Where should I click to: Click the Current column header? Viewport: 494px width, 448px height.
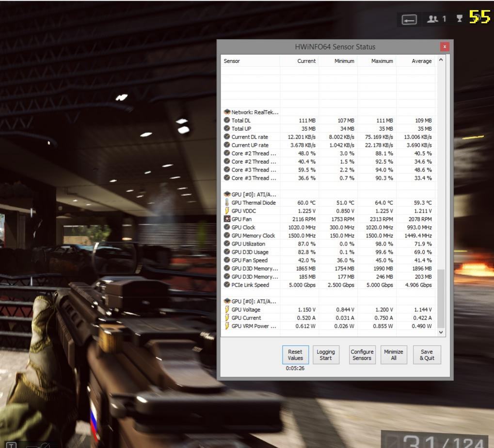[x=299, y=61]
